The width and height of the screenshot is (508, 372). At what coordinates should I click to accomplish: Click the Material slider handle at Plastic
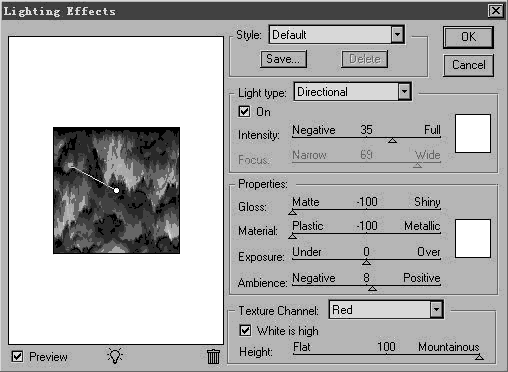[x=293, y=236]
